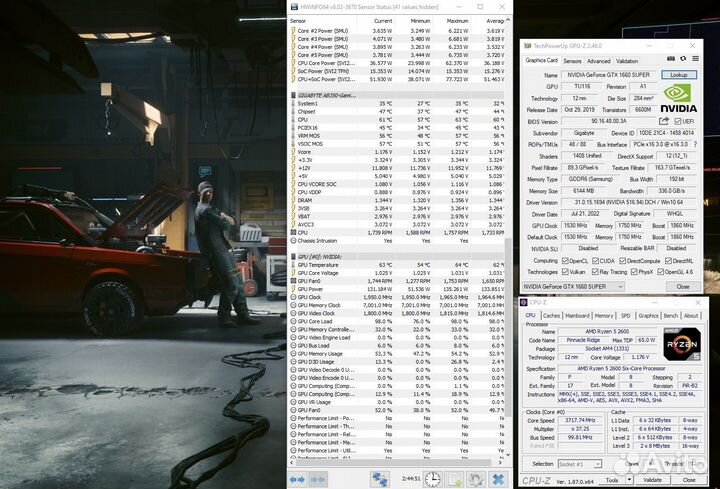
Task: Click HWiNFO shrink window arrows button
Action: pos(318,479)
